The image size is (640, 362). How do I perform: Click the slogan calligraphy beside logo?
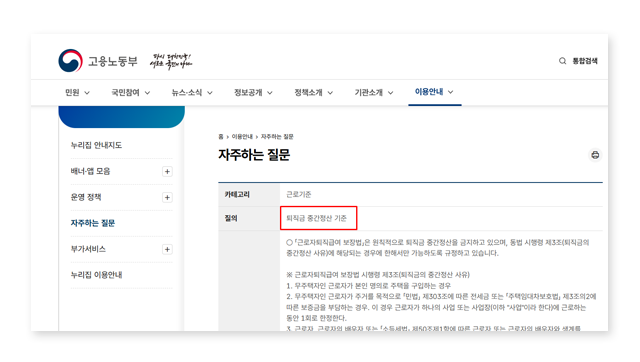pos(171,61)
